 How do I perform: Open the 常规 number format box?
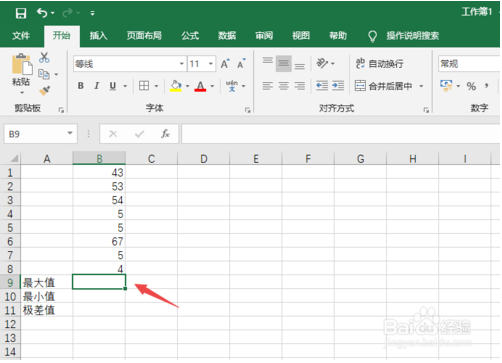pyautogui.click(x=469, y=63)
